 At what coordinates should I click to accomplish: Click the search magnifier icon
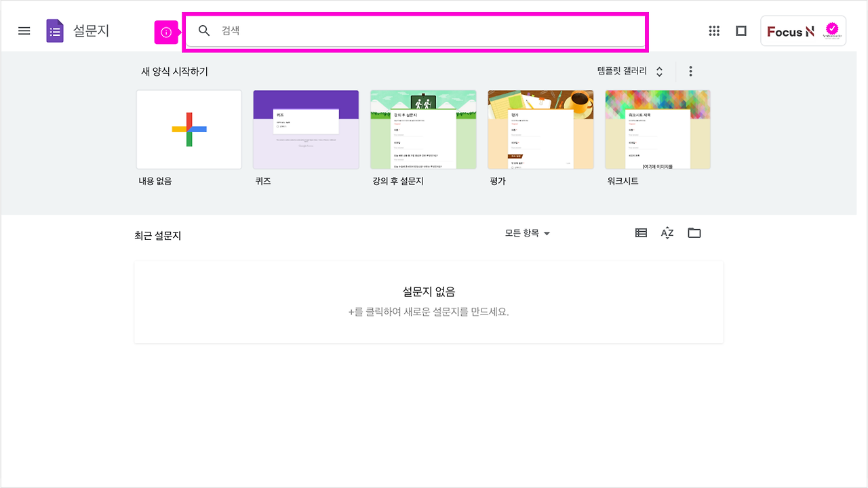pyautogui.click(x=204, y=30)
